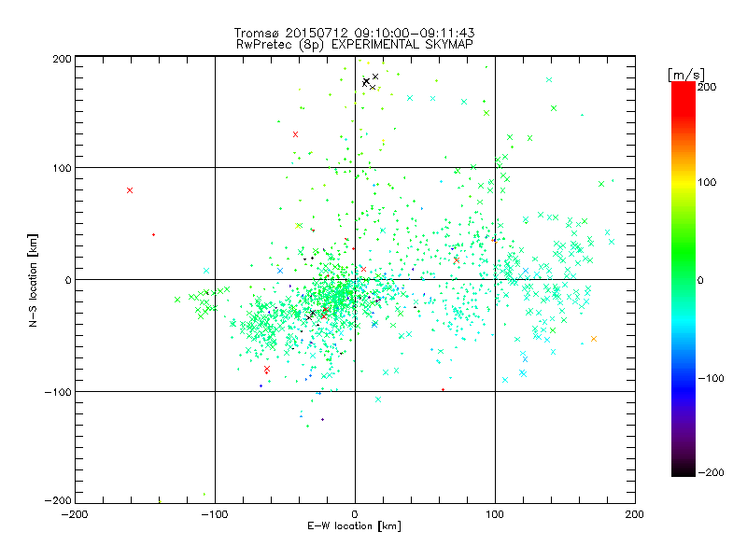The height and width of the screenshot is (560, 747).
Task: Click the cyan X marker just below -100 km N-S
Action: 378,399
